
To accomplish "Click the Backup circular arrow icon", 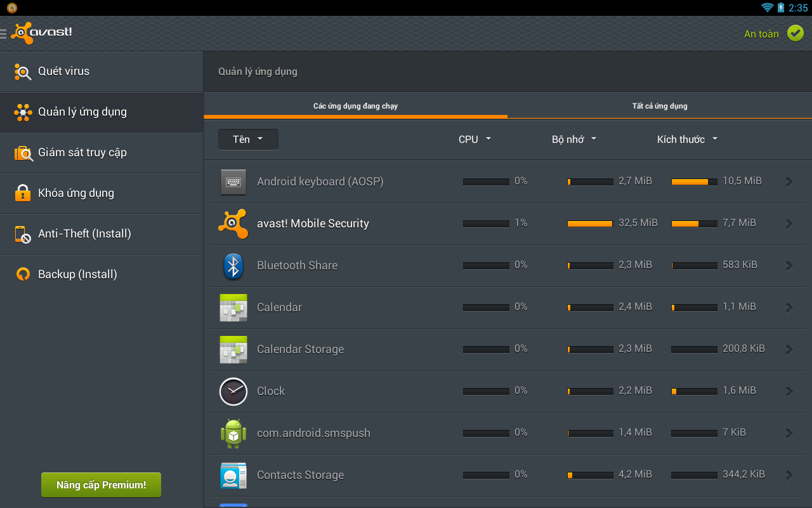I will (x=23, y=274).
